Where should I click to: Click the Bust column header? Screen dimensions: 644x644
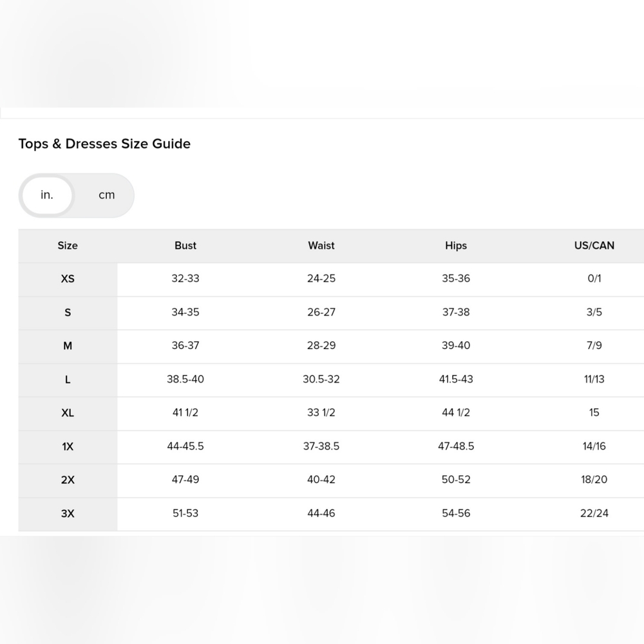[185, 245]
